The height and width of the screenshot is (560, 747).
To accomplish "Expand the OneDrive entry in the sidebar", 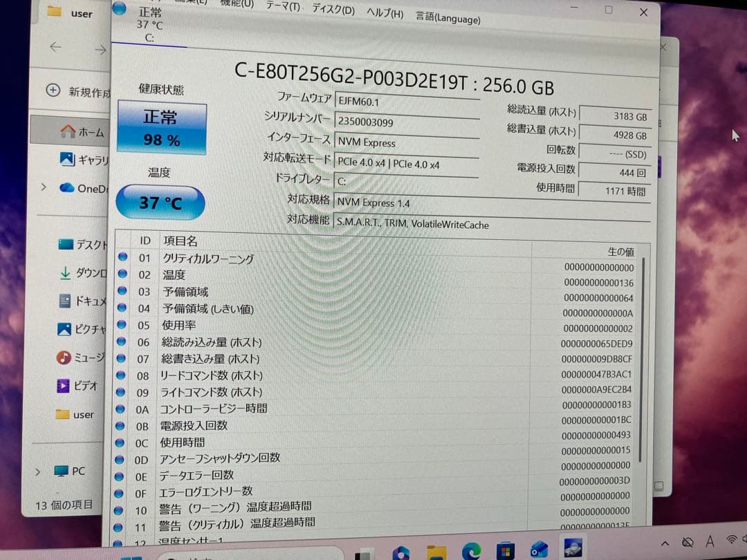I will [43, 188].
